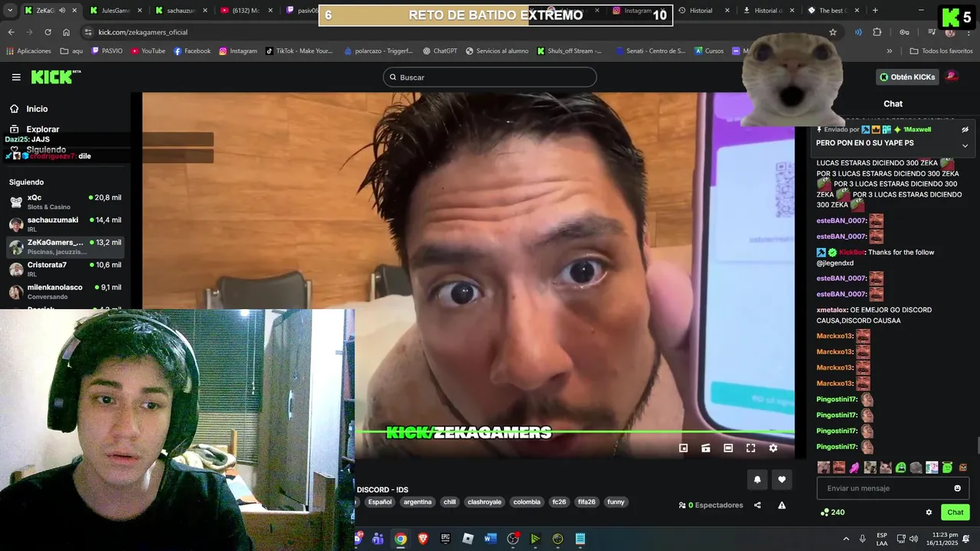Image resolution: width=980 pixels, height=551 pixels.
Task: Open the emoji picker in chat input
Action: pos(957,488)
